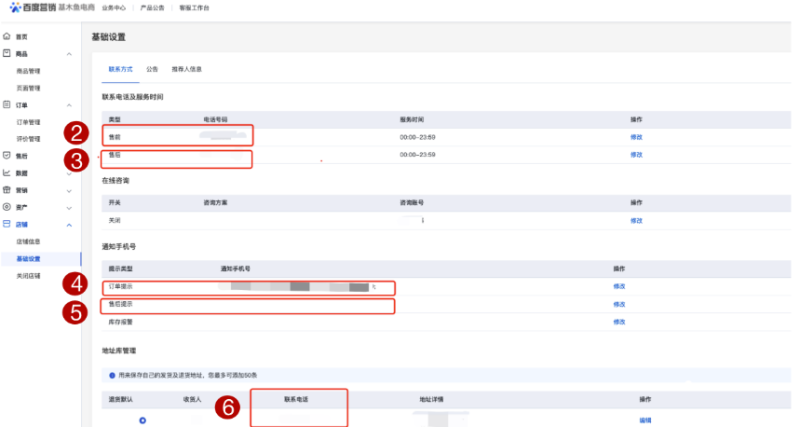Click the 首页 home icon in sidebar
This screenshot has width=800, height=427.
click(x=7, y=36)
